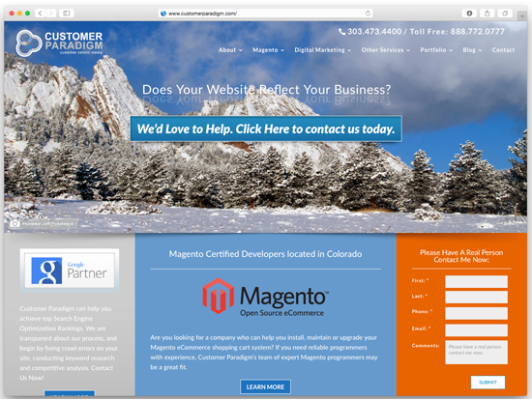Image resolution: width=532 pixels, height=400 pixels.
Task: Click 'Please Have A Real Person Contact Me Now' heading
Action: point(461,256)
